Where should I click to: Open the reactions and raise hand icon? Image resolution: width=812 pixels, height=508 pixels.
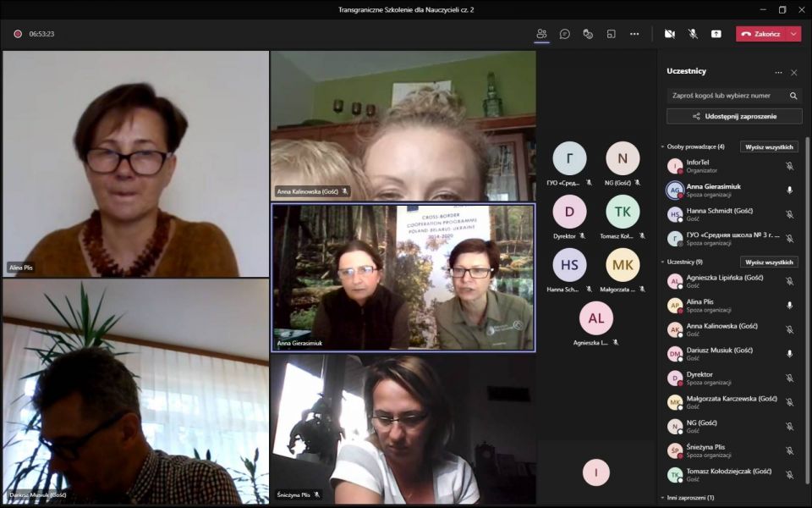coord(588,34)
